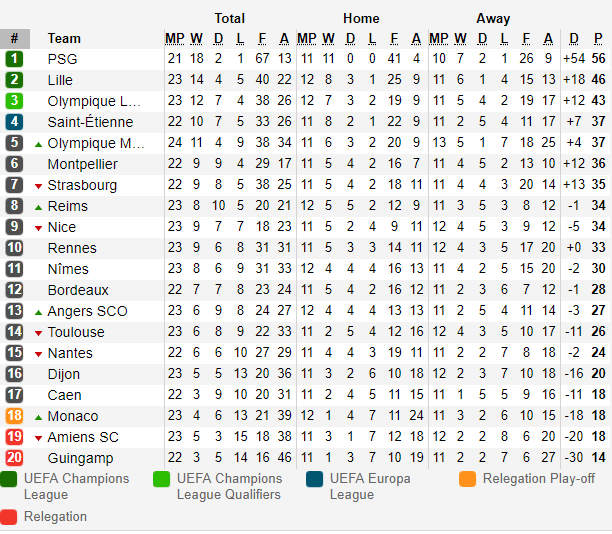Click the green up arrow beside Monaco
Screen dimensions: 612x534
(38, 418)
